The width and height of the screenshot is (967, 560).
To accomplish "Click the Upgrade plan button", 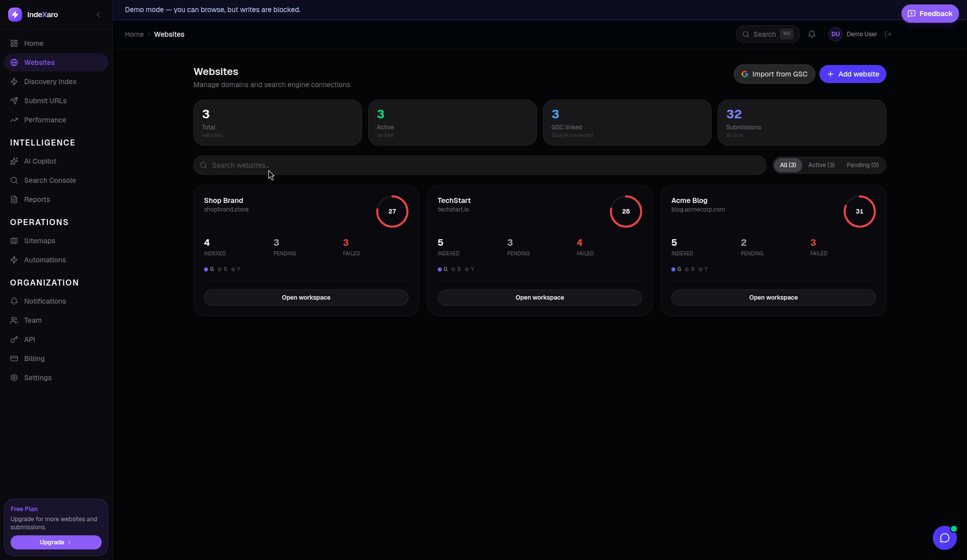I will coord(56,542).
